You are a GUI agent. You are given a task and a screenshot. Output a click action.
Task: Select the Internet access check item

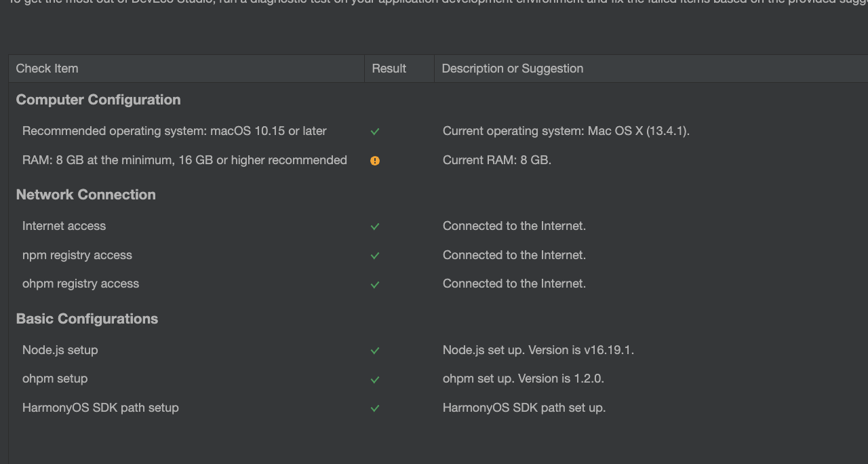(64, 226)
